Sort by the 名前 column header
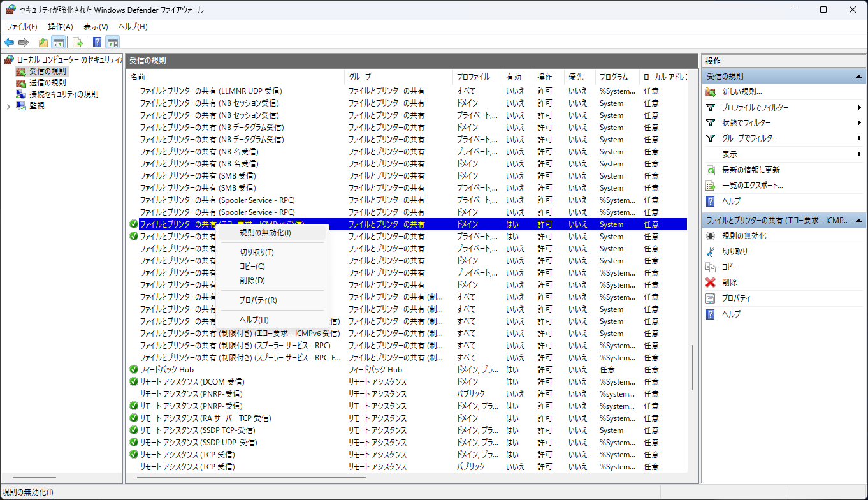This screenshot has height=500, width=868. (x=235, y=77)
